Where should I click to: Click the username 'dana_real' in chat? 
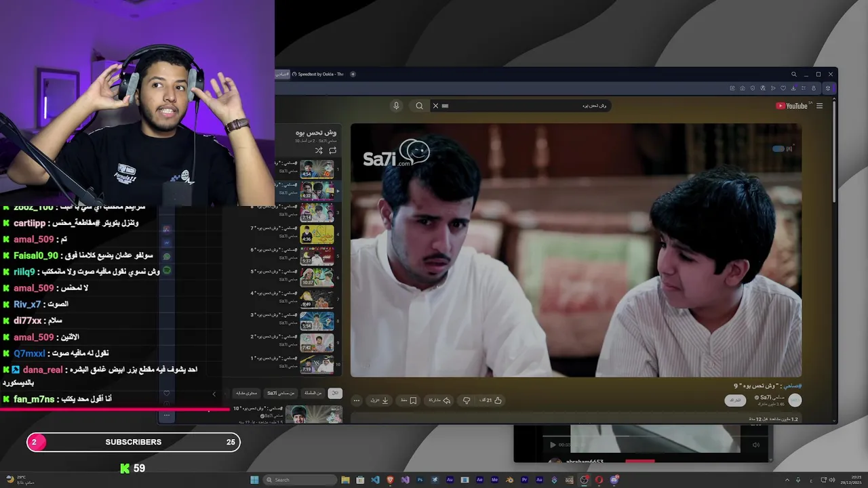[x=42, y=369]
